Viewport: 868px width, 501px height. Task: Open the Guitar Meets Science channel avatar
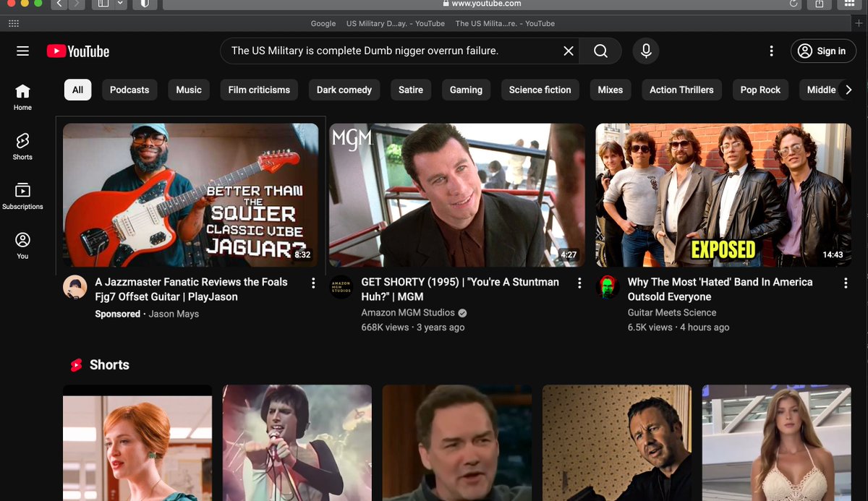pos(608,287)
